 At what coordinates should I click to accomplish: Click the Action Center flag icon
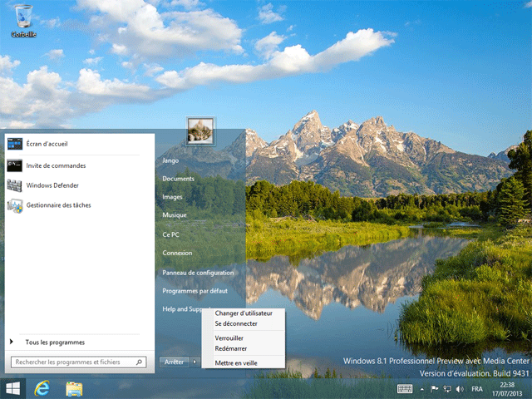[433, 388]
